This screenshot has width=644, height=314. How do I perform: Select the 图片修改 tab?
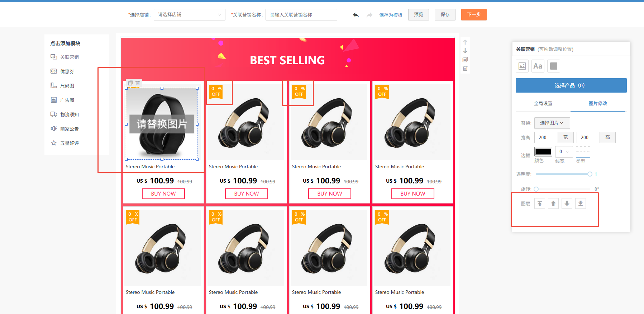click(598, 103)
